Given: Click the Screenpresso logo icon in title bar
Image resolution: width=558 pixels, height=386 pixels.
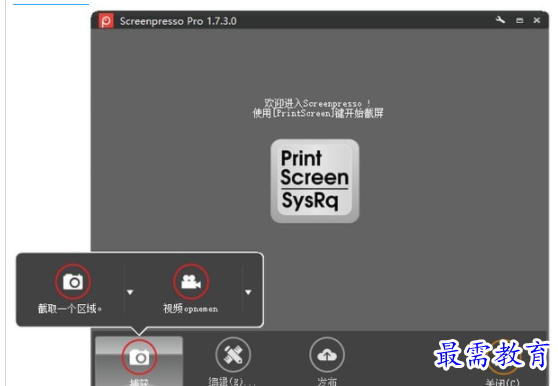Looking at the screenshot, I should [x=106, y=21].
